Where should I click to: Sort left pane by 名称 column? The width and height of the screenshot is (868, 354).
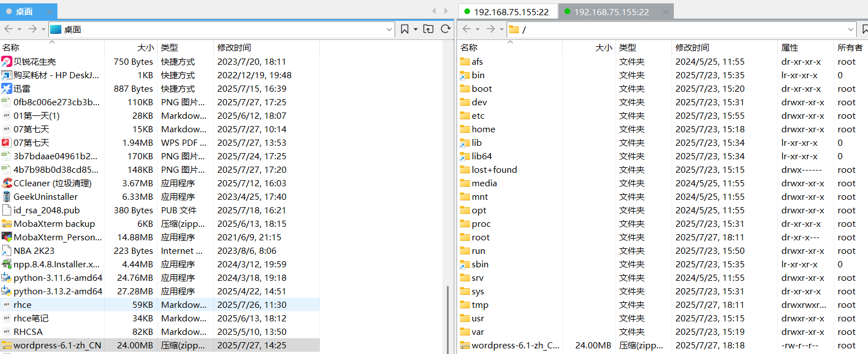coord(11,48)
